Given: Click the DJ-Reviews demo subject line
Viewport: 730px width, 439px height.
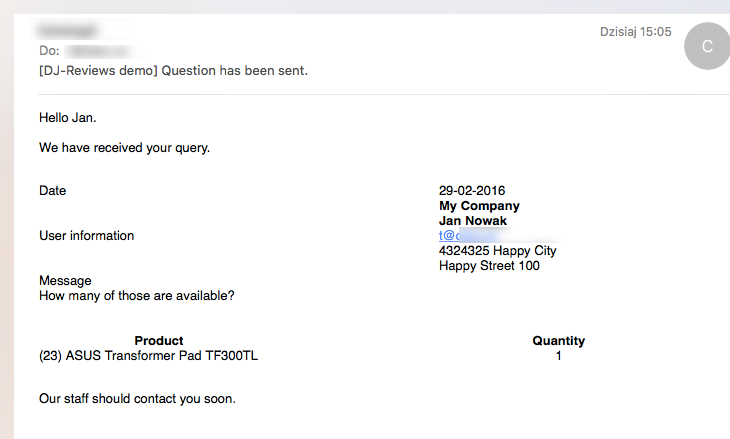Looking at the screenshot, I should click(x=173, y=71).
